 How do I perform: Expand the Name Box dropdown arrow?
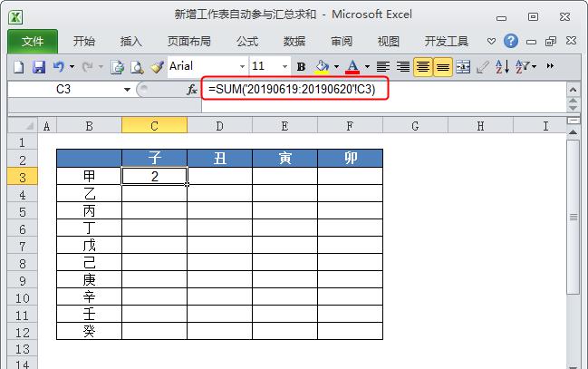127,90
